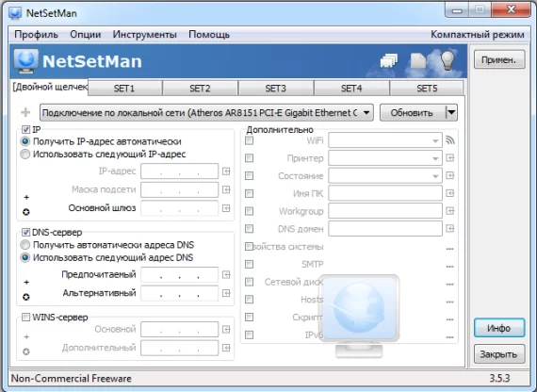Open the WiFi dropdown list

click(x=435, y=140)
